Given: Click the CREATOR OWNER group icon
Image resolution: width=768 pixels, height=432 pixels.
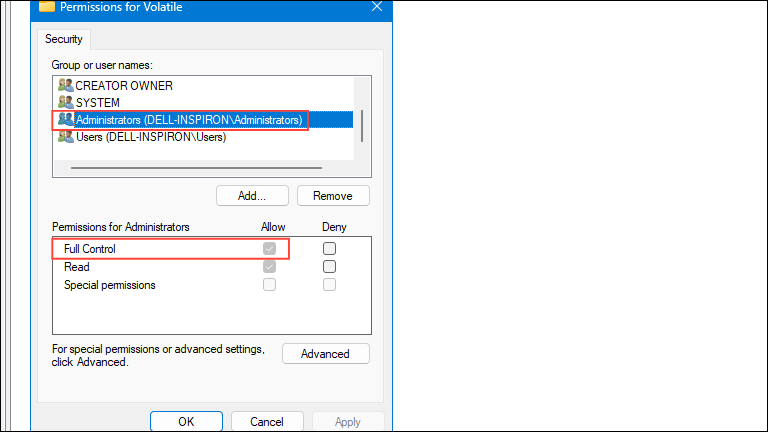Looking at the screenshot, I should point(66,85).
